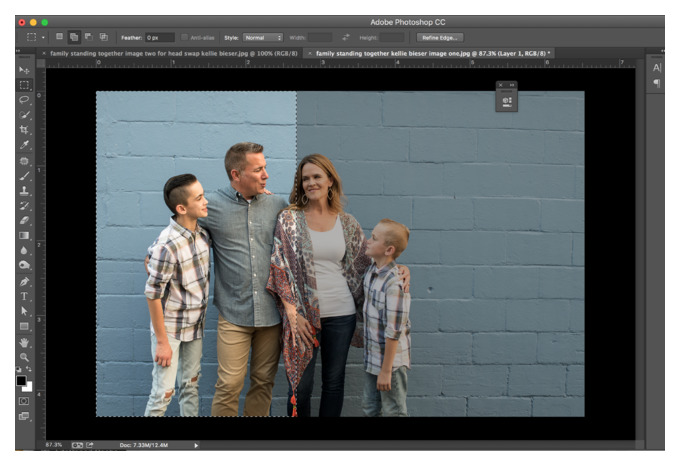The height and width of the screenshot is (466, 680).
Task: Click the 'Doc: 7.33M/12.4M' status text
Action: (144, 445)
